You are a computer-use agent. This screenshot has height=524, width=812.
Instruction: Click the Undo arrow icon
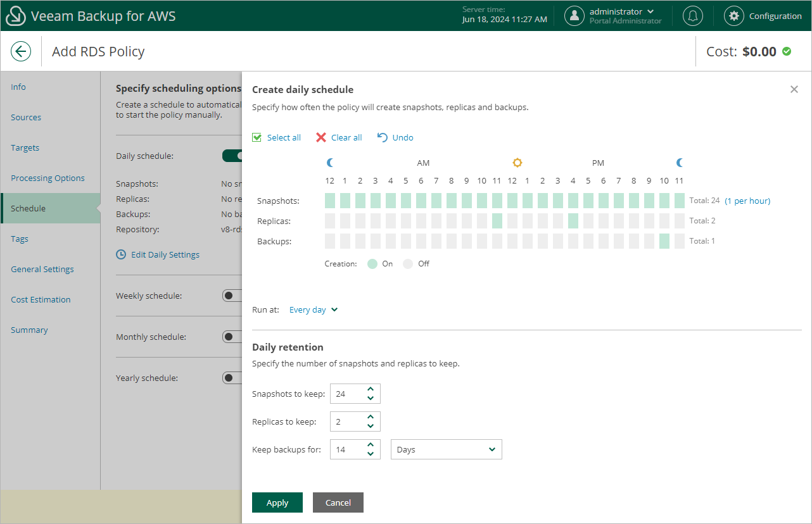382,137
